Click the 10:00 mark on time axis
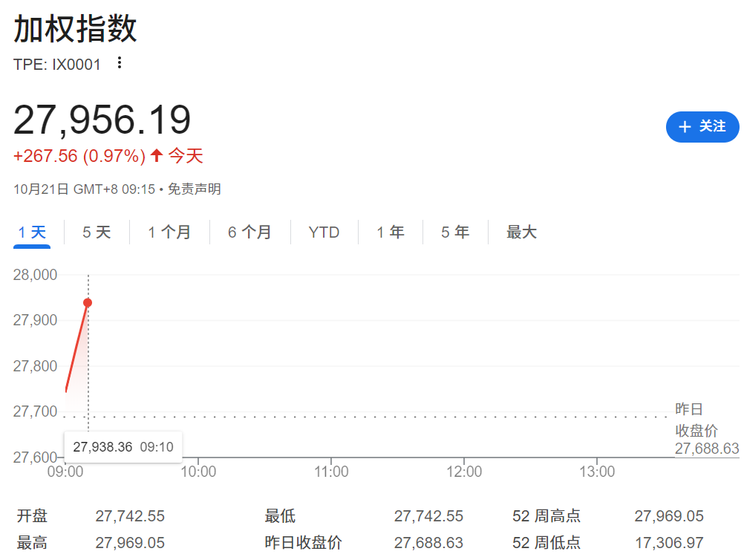Viewport: 744px width, 560px height. click(198, 472)
